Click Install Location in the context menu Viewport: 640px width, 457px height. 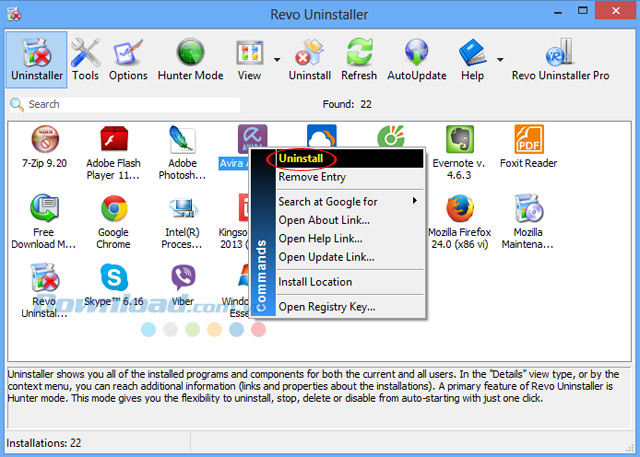coord(315,282)
